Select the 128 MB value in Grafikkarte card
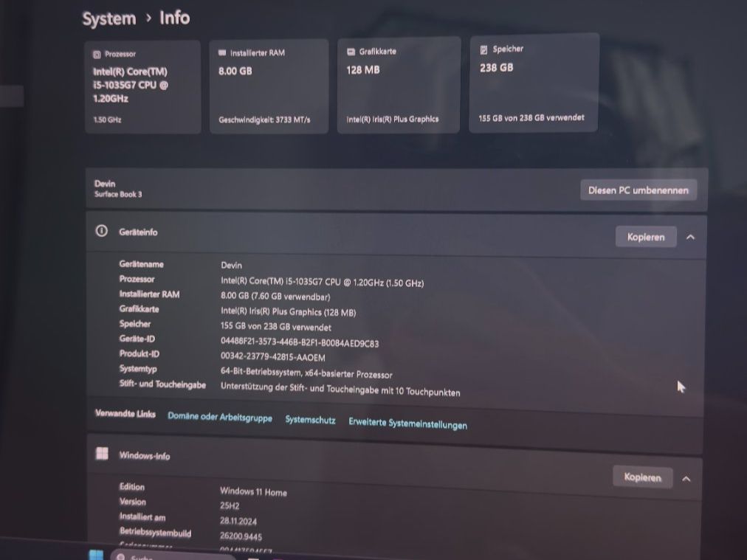Screen dimensions: 747x560 pos(363,70)
